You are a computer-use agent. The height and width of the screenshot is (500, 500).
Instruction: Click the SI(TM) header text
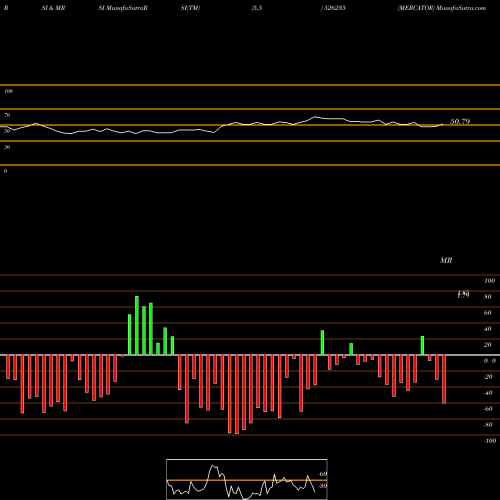click(x=190, y=8)
